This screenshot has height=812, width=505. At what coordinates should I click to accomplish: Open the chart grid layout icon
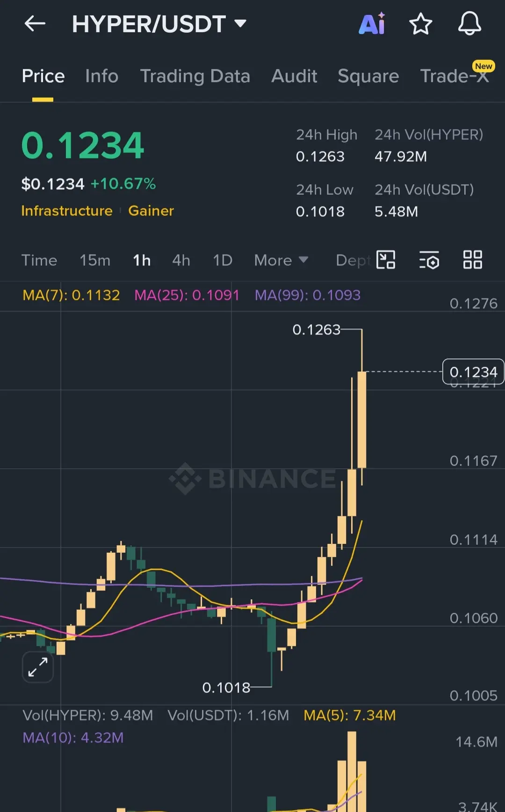pos(472,260)
